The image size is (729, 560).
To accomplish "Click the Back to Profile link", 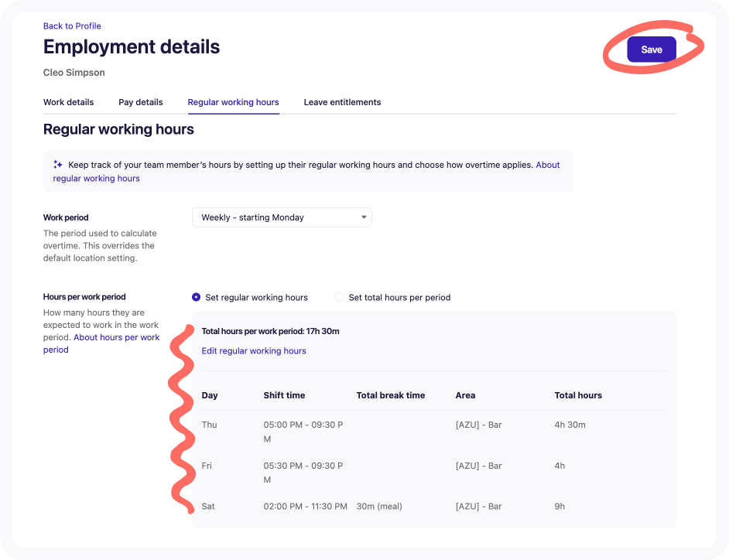I will 72,26.
